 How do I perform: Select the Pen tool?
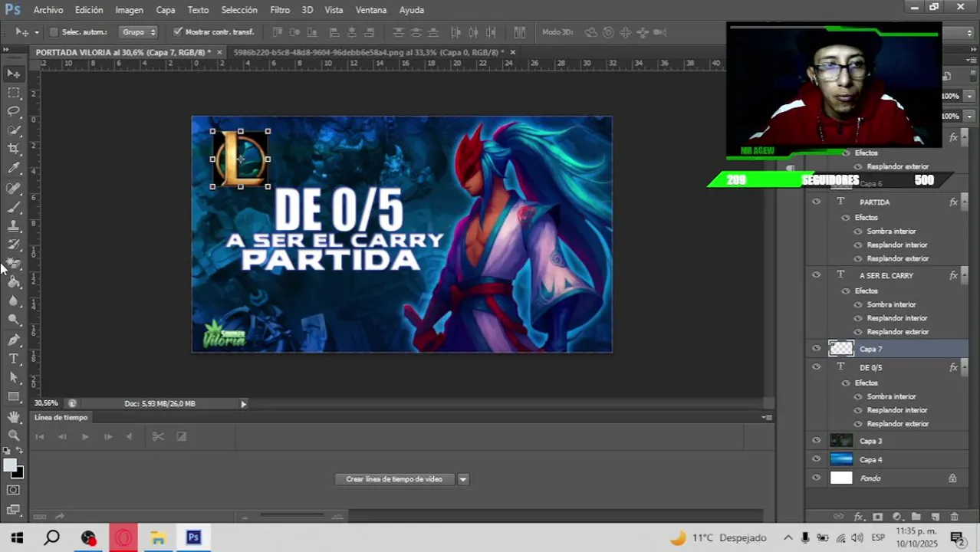[x=14, y=340]
